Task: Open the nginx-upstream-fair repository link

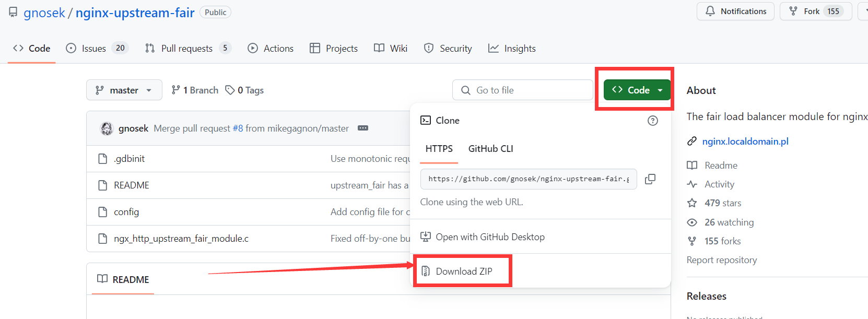Action: [135, 13]
